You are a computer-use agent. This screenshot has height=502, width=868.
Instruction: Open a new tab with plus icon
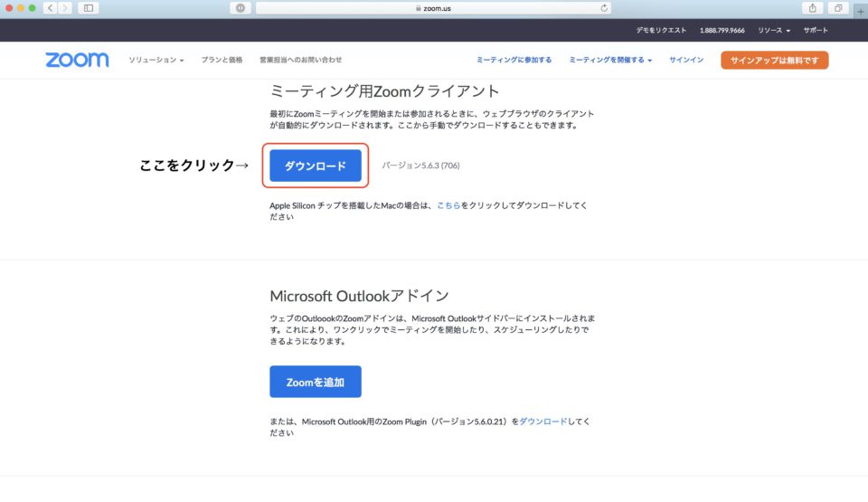click(861, 11)
